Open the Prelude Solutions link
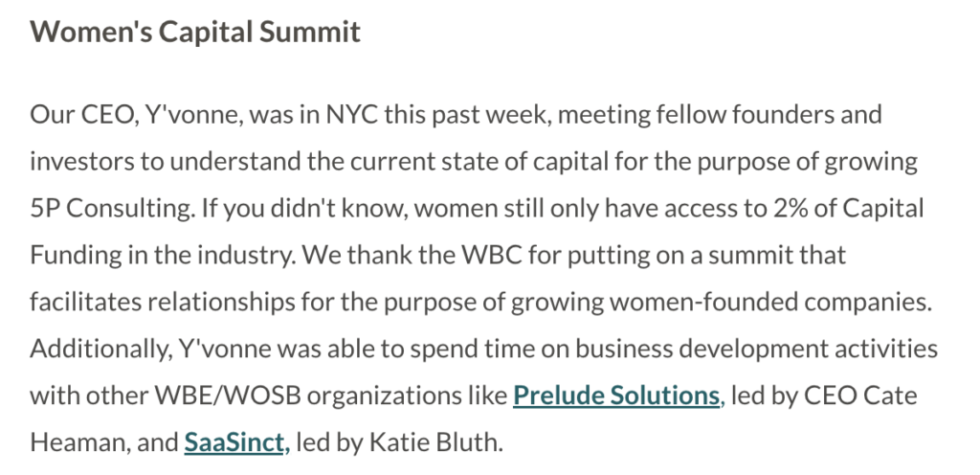Image resolution: width=980 pixels, height=475 pixels. pos(616,396)
